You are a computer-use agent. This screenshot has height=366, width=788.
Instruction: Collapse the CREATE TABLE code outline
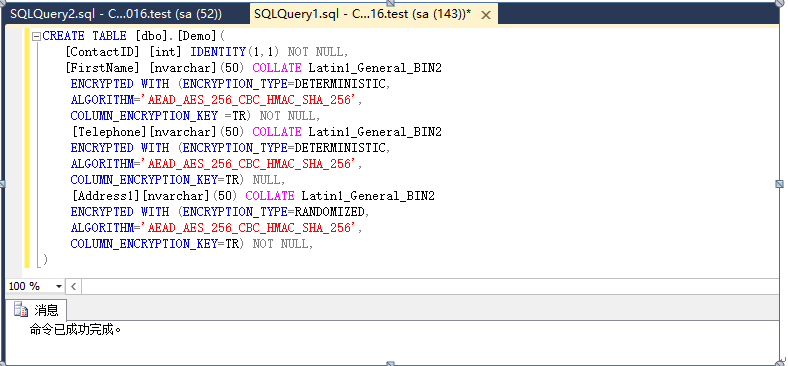36,36
